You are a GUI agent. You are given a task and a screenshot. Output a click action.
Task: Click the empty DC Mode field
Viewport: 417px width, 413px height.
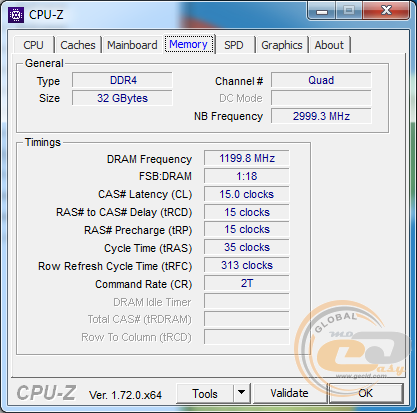[x=321, y=98]
